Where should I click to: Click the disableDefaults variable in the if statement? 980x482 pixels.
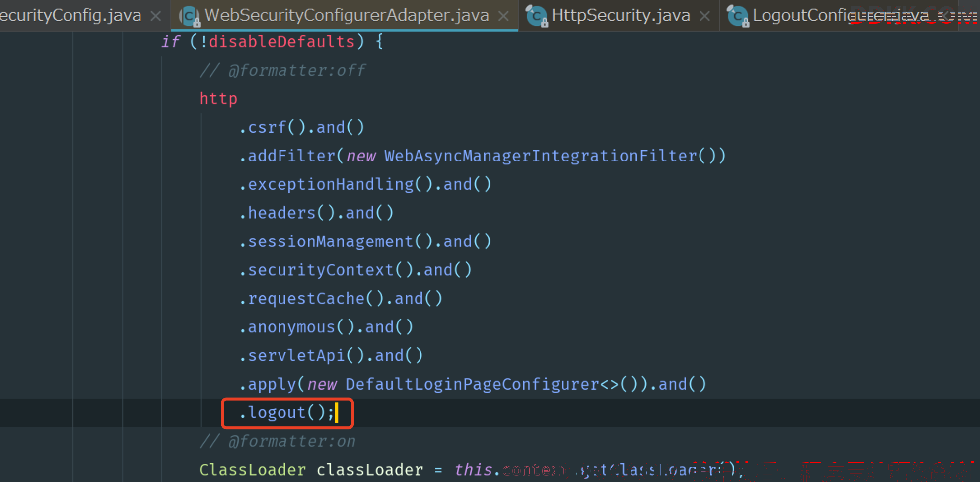pyautogui.click(x=281, y=42)
